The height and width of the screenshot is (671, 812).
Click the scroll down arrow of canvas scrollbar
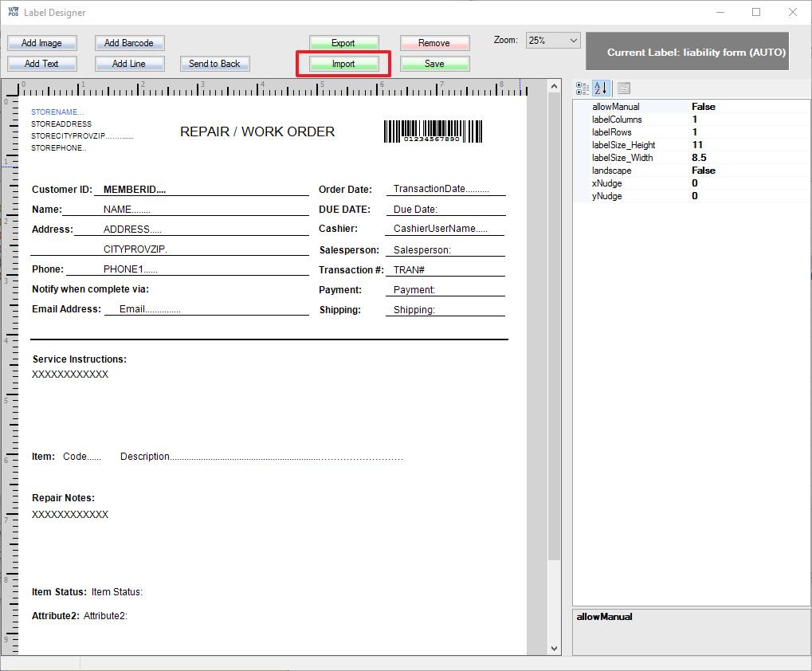554,648
